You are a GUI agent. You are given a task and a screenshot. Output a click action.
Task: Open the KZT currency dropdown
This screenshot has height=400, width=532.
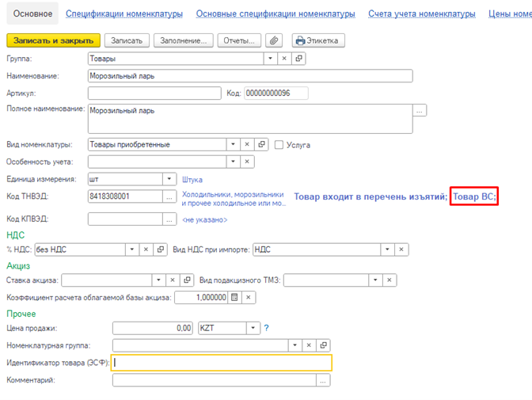[x=253, y=328]
